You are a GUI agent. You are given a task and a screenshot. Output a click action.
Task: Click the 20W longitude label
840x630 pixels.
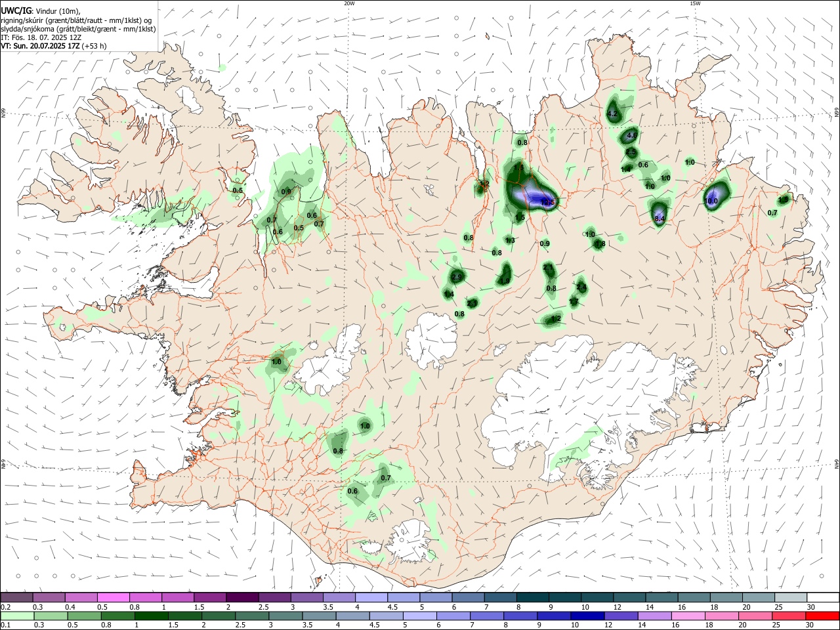click(349, 3)
